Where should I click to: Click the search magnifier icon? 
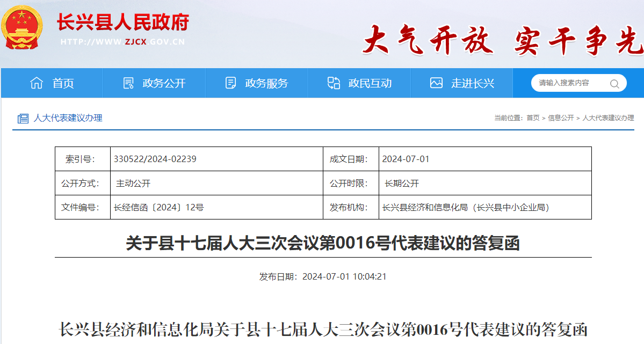(614, 83)
